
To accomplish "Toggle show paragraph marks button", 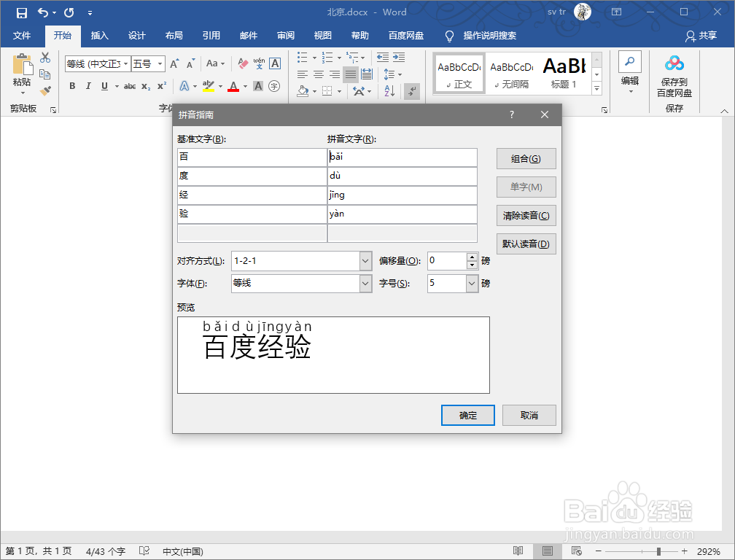I will (x=411, y=91).
